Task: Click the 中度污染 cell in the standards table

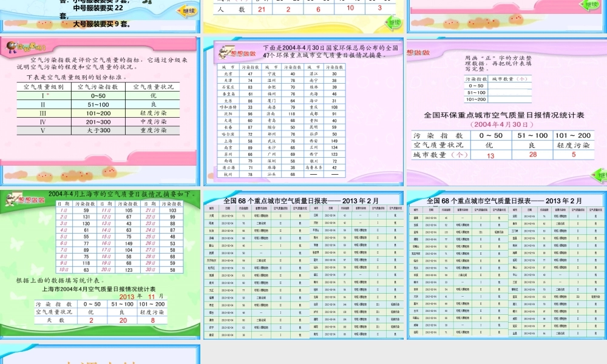Action: [154, 122]
